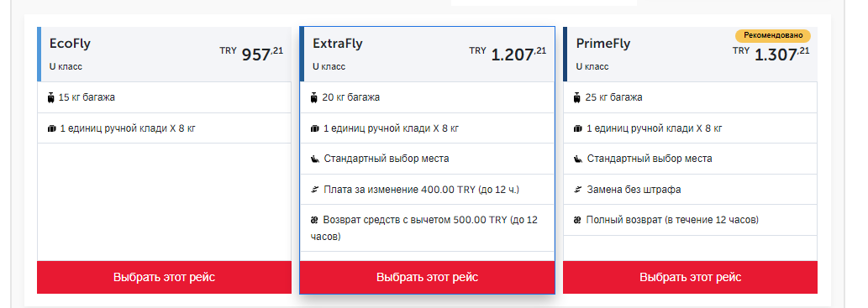The height and width of the screenshot is (308, 868).
Task: Choose the EcoFly fare with Выбрать этот рейс
Action: point(165,277)
